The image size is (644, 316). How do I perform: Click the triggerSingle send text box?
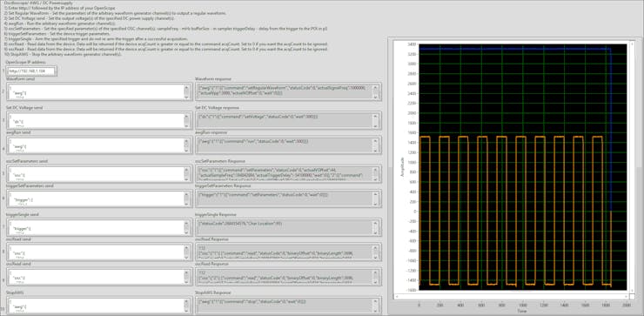click(x=94, y=228)
